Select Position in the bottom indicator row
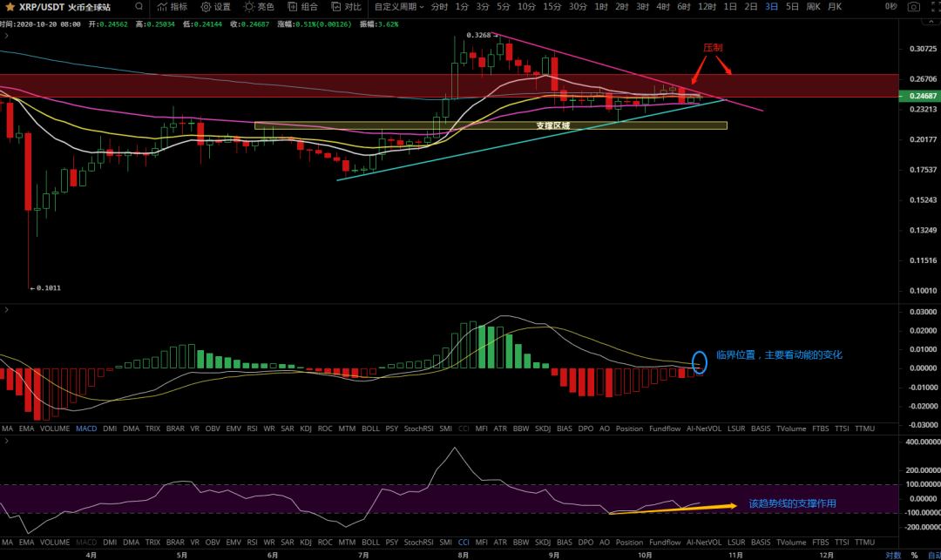This screenshot has height=560, width=941. (x=629, y=542)
